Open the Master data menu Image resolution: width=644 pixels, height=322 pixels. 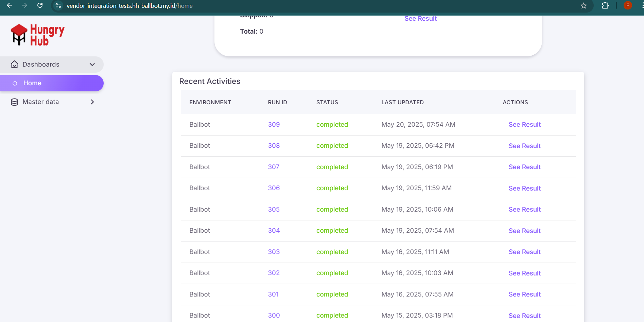pyautogui.click(x=41, y=102)
